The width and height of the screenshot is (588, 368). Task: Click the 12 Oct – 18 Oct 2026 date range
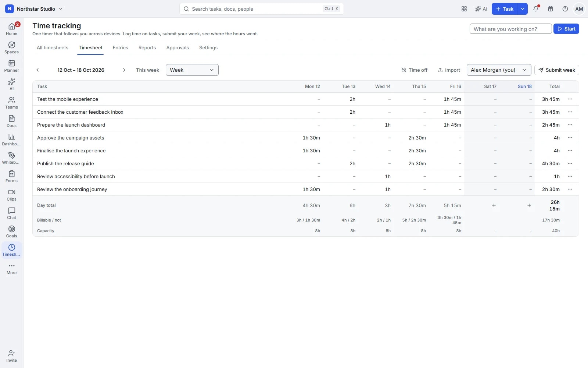(81, 70)
